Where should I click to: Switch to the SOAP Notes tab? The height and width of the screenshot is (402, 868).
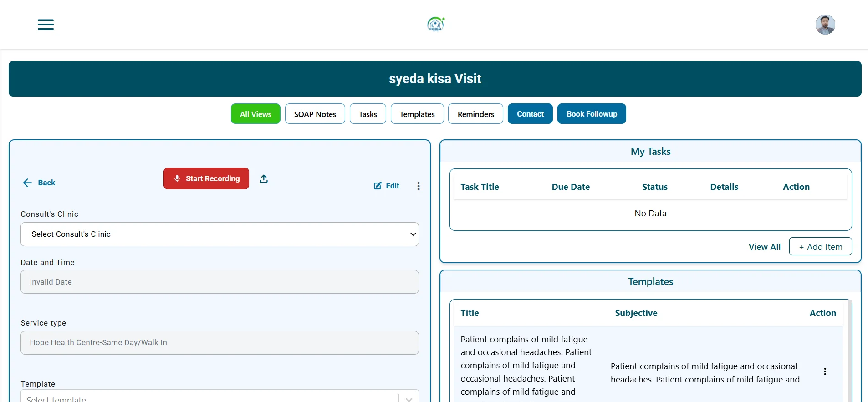point(315,114)
